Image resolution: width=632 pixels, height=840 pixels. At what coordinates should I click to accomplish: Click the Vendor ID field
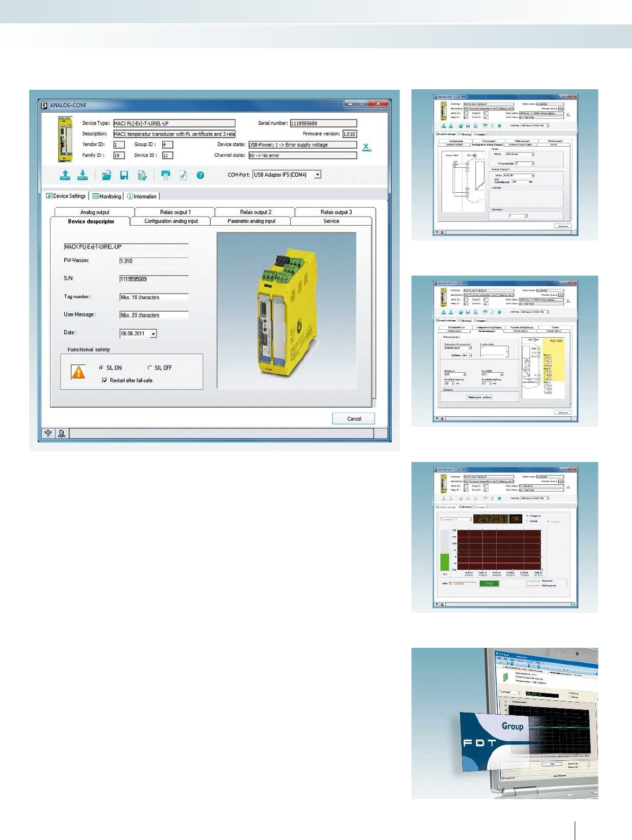click(x=119, y=144)
